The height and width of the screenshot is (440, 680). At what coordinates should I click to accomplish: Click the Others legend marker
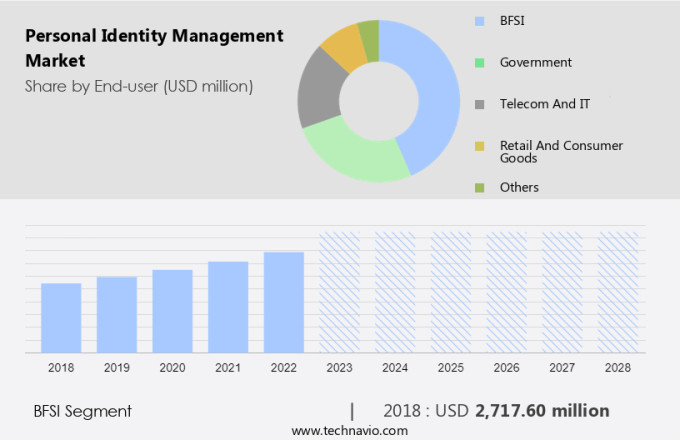[479, 188]
